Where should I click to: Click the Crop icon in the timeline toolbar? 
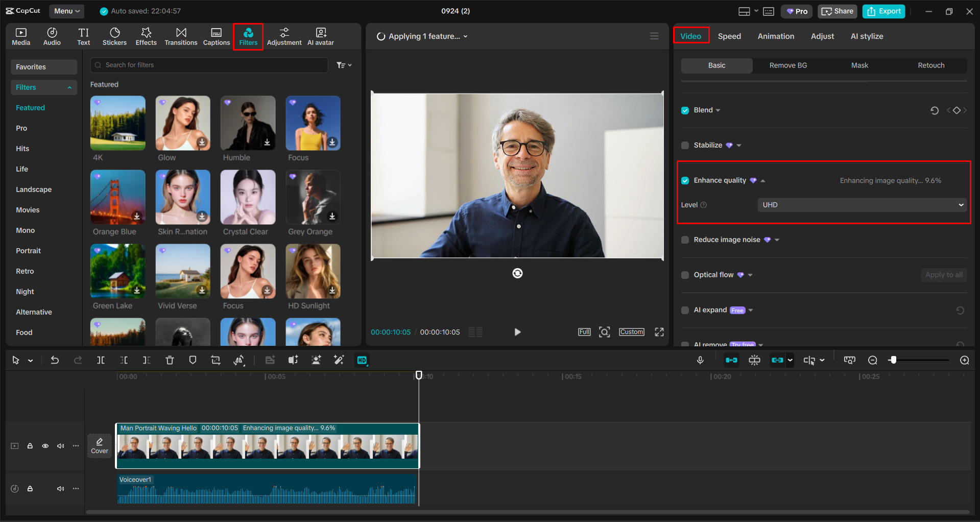(216, 360)
